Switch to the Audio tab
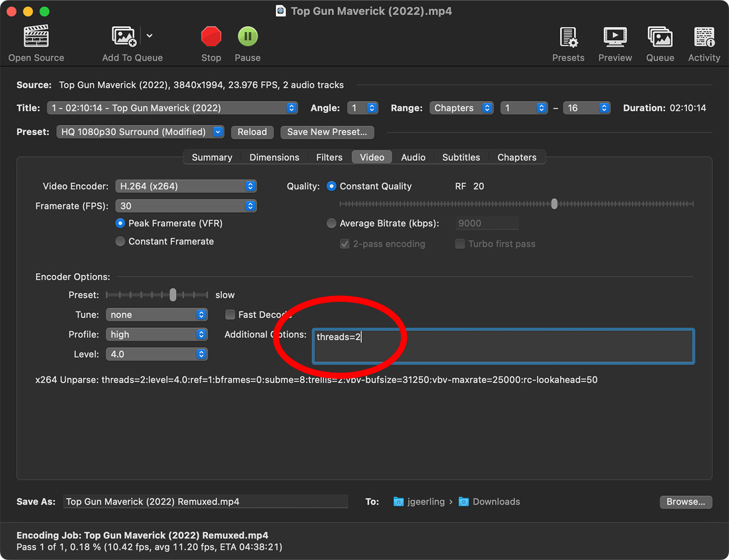729x560 pixels. point(413,157)
